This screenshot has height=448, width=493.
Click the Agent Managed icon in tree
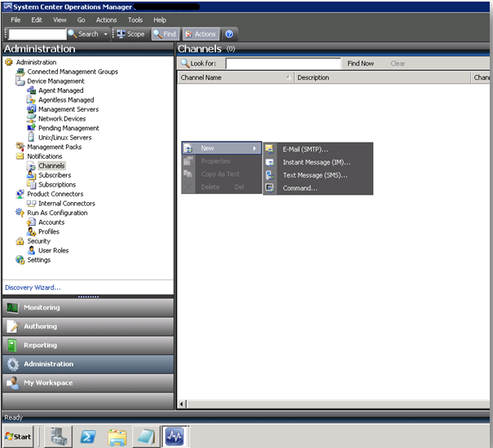[31, 90]
